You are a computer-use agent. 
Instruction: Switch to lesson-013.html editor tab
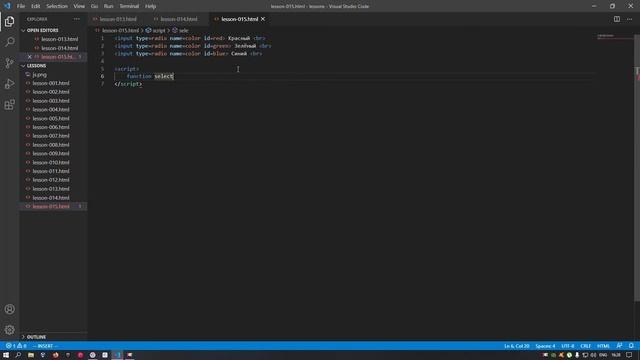(118, 19)
